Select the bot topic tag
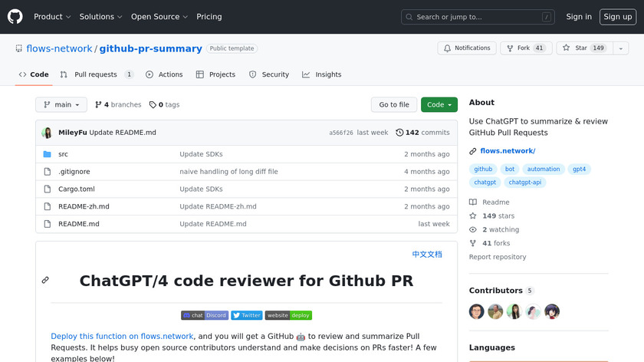 pyautogui.click(x=510, y=169)
